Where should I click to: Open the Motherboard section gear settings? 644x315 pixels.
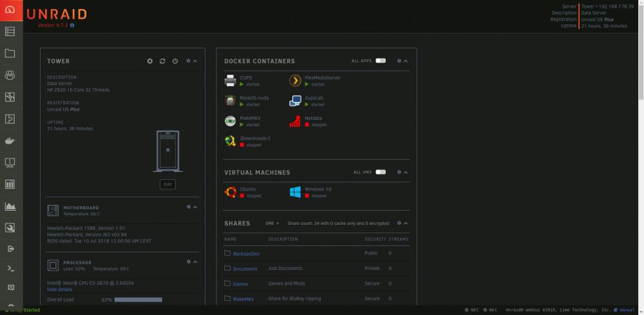(x=189, y=207)
